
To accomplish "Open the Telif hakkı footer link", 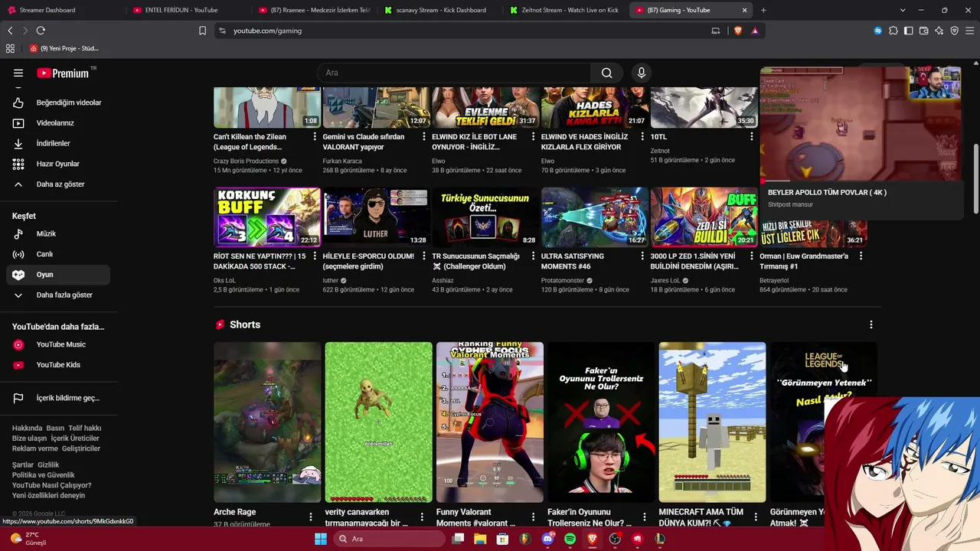I will pyautogui.click(x=85, y=429).
